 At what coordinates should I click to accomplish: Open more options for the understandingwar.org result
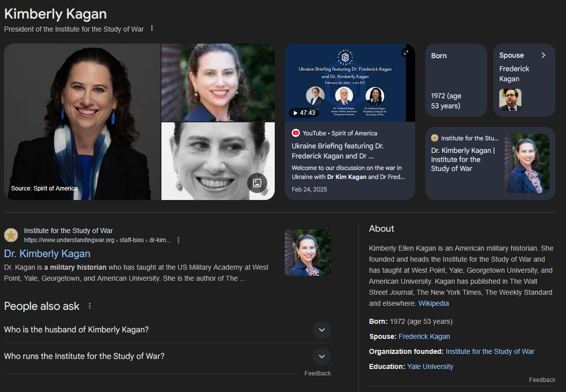(x=178, y=240)
